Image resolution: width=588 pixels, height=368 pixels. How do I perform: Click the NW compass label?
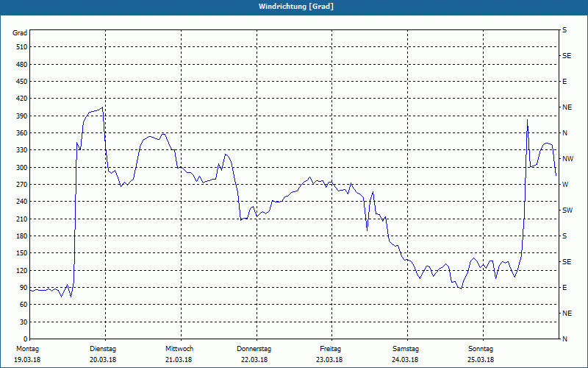568,159
